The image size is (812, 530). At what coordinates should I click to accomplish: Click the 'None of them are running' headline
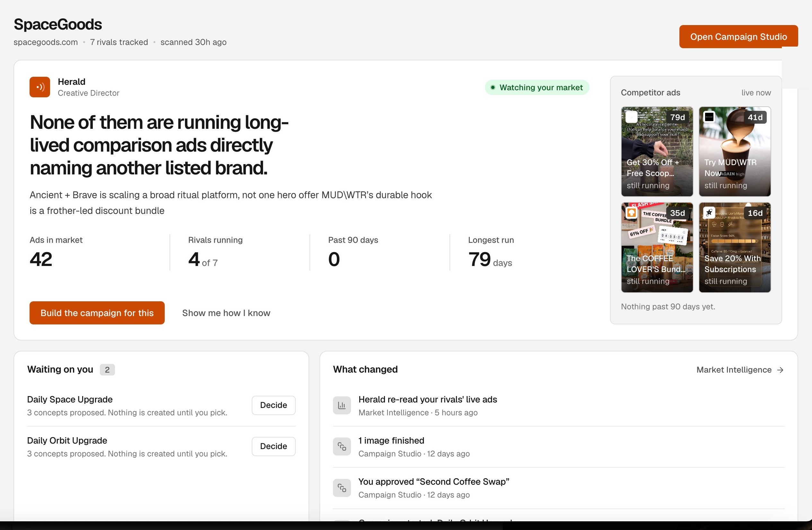click(x=159, y=145)
